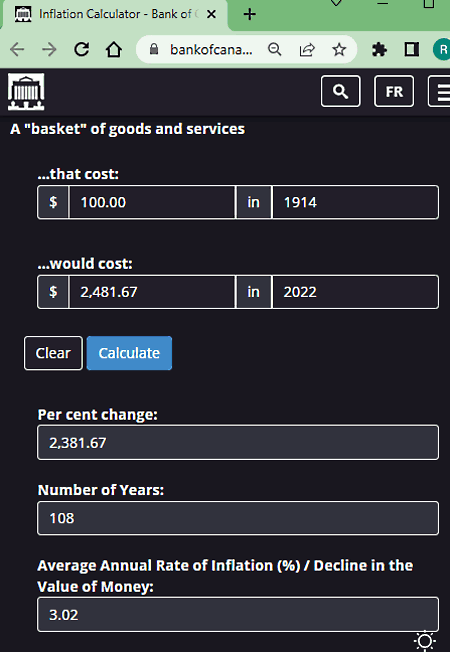Click the browser back arrow
The width and height of the screenshot is (450, 652).
click(17, 49)
